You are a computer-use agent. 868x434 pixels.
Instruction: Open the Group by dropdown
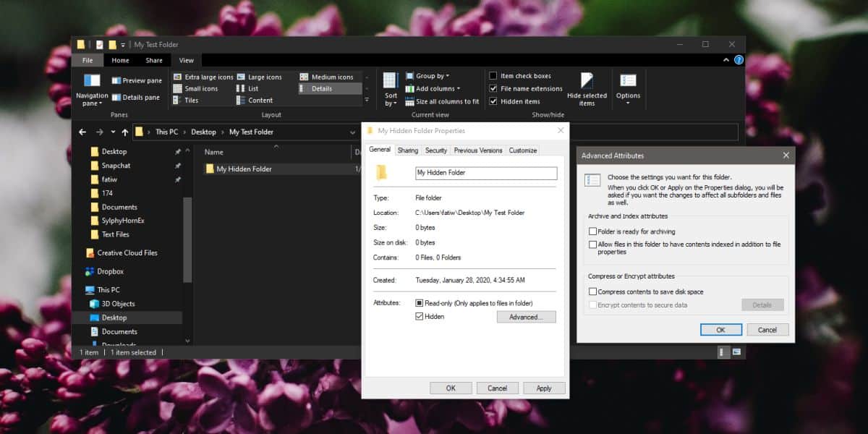(x=427, y=76)
